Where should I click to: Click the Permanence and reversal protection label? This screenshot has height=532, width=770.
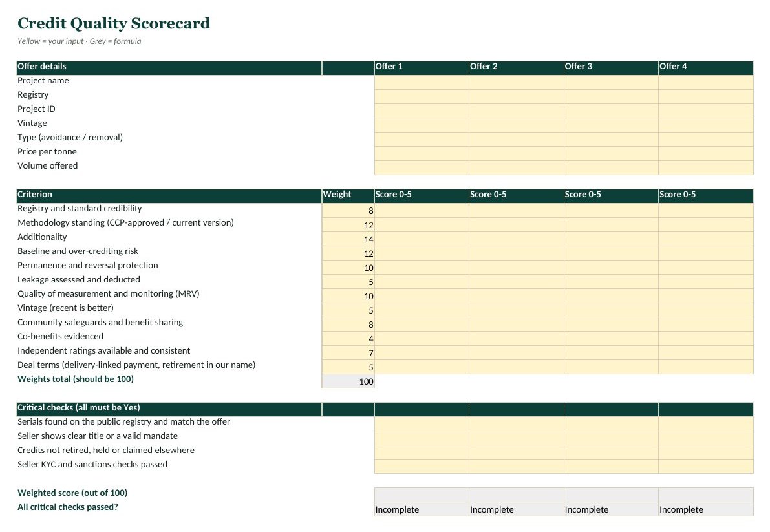[x=88, y=265]
